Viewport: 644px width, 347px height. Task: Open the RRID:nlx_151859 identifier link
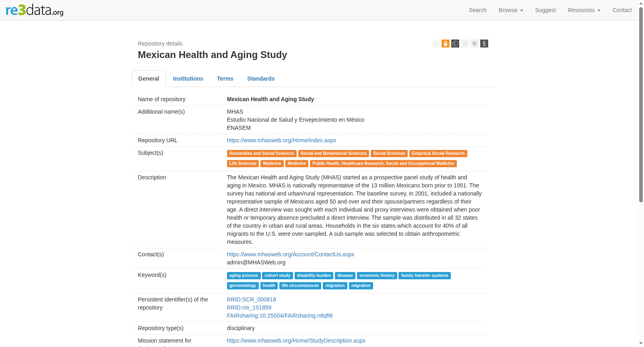pos(249,308)
